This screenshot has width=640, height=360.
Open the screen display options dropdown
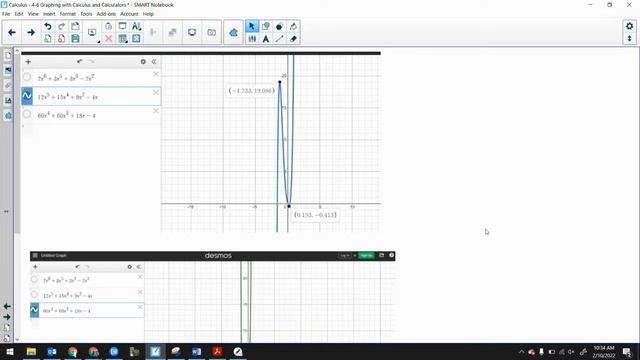point(93,33)
